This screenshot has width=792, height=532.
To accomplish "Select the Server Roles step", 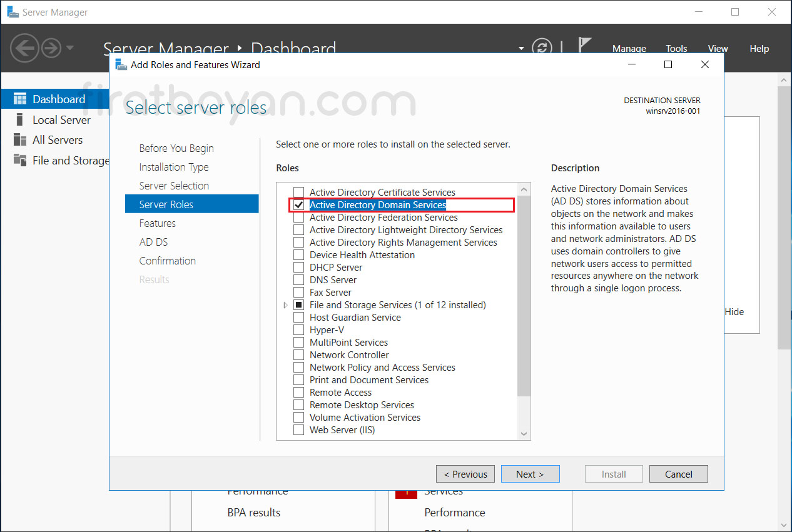I will pyautogui.click(x=192, y=204).
